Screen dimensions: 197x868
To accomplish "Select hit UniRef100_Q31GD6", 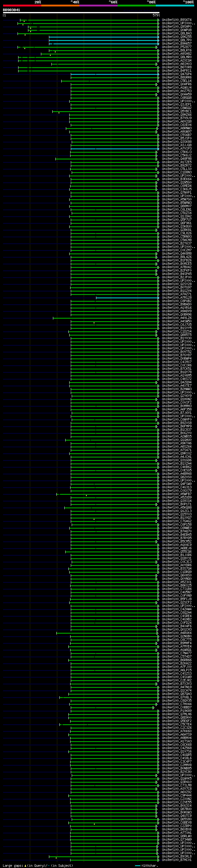I will tap(176, 460).
